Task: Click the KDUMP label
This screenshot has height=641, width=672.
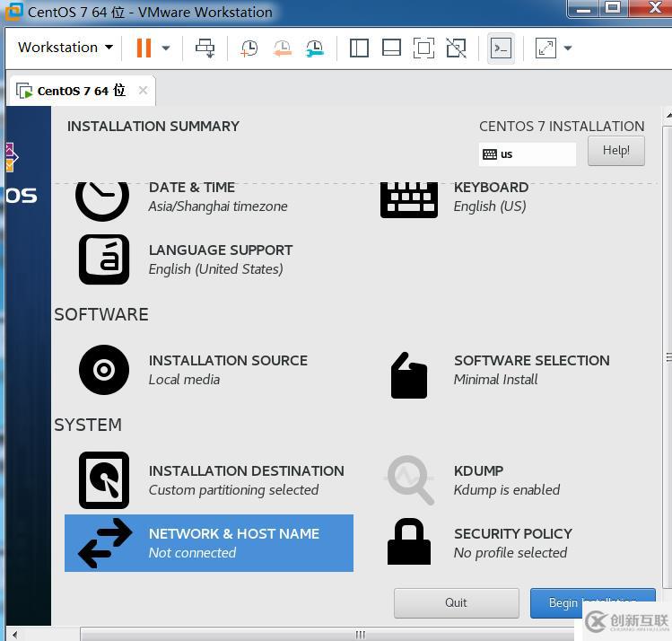Action: [x=478, y=470]
